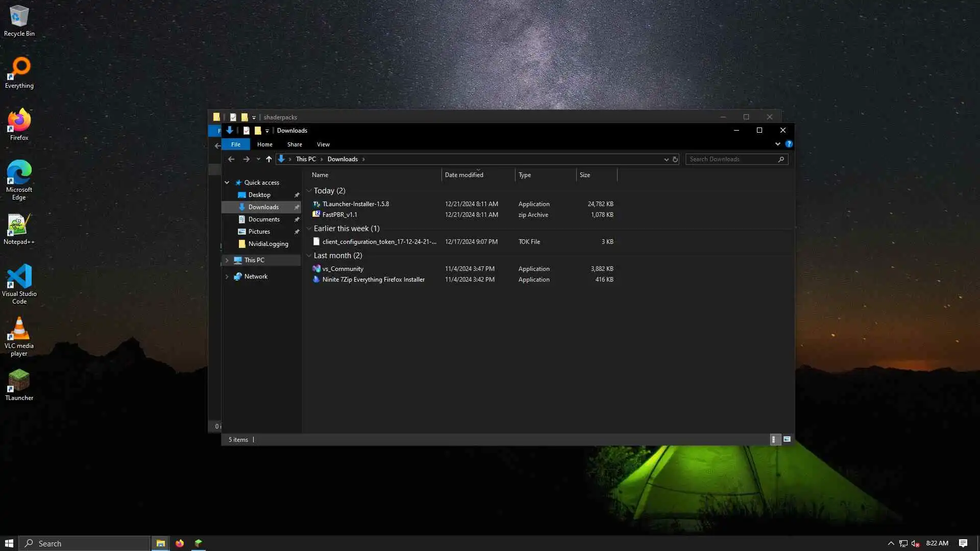This screenshot has height=551, width=980.
Task: Expand This PC tree node
Action: click(x=227, y=260)
